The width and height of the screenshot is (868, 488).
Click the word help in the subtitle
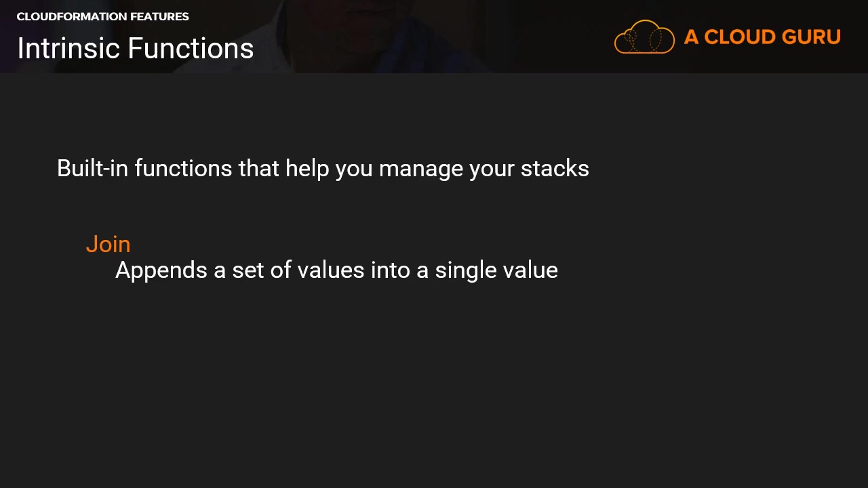pos(307,168)
